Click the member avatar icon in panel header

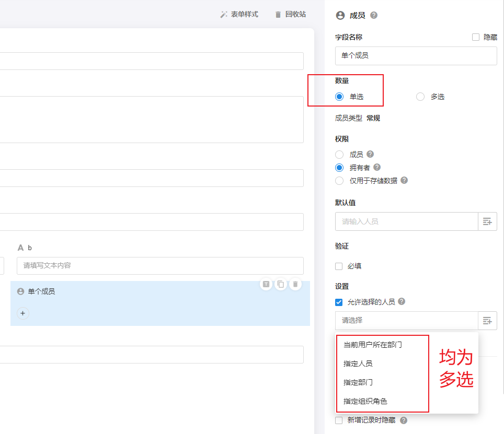point(340,15)
